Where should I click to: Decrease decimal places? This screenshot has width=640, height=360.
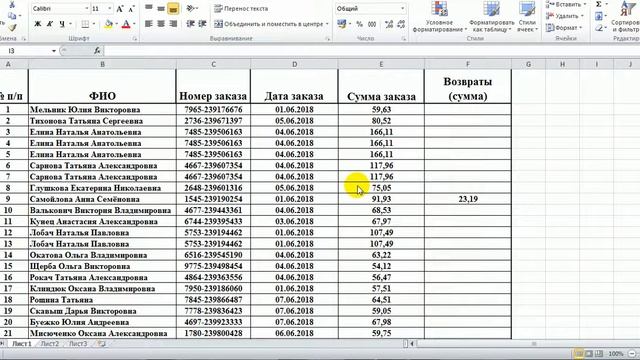coord(400,24)
